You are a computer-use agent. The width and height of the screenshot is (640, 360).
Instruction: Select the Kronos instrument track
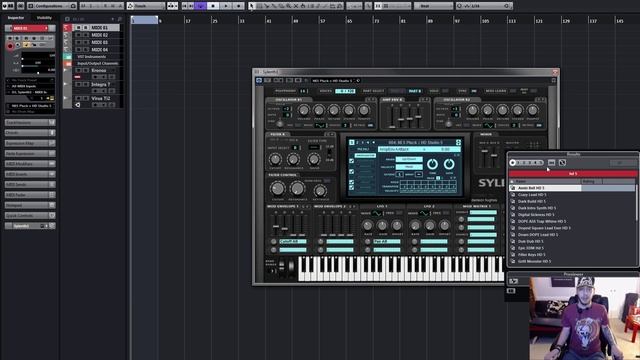[98, 71]
